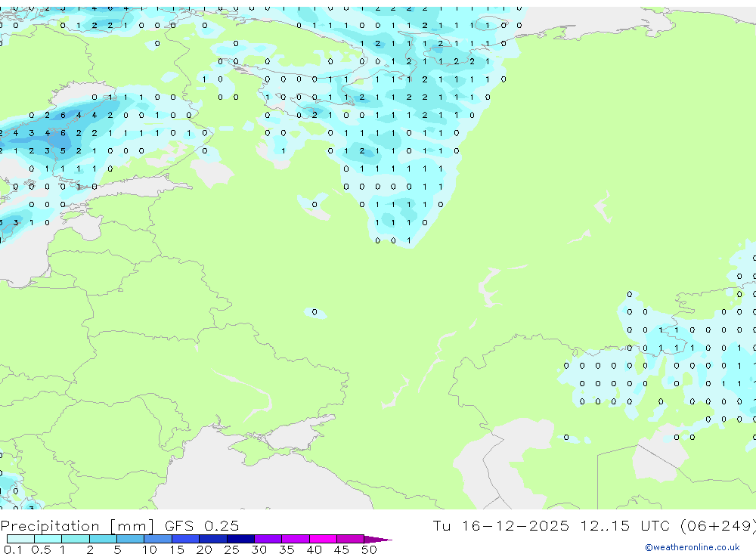Click the 'Precipitation [mm]' title text

(77, 525)
